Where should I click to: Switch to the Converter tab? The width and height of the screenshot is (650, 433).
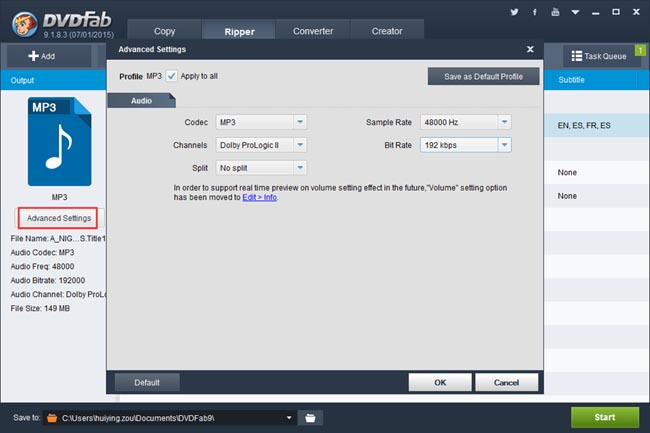(313, 31)
